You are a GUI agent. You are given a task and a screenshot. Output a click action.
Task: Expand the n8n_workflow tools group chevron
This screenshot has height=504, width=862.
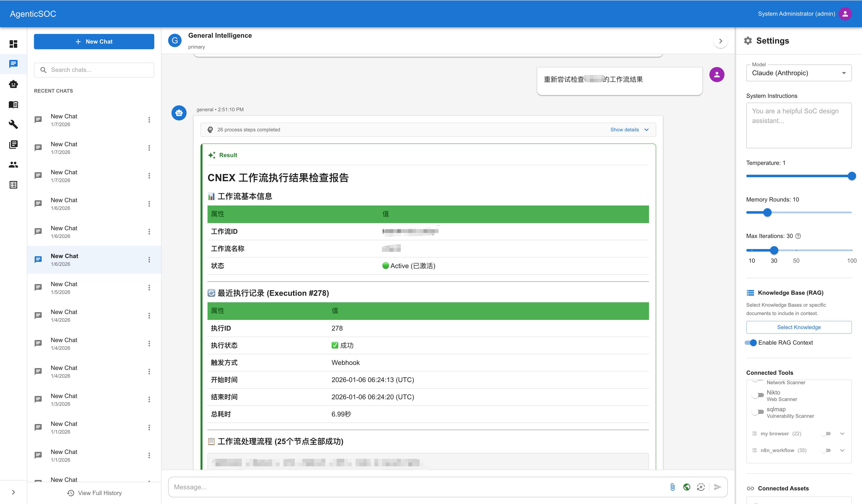point(842,450)
